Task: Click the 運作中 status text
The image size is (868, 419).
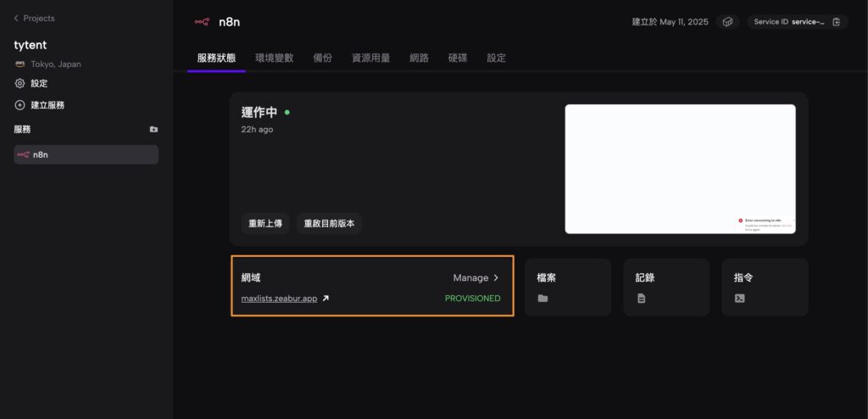Action: [259, 112]
